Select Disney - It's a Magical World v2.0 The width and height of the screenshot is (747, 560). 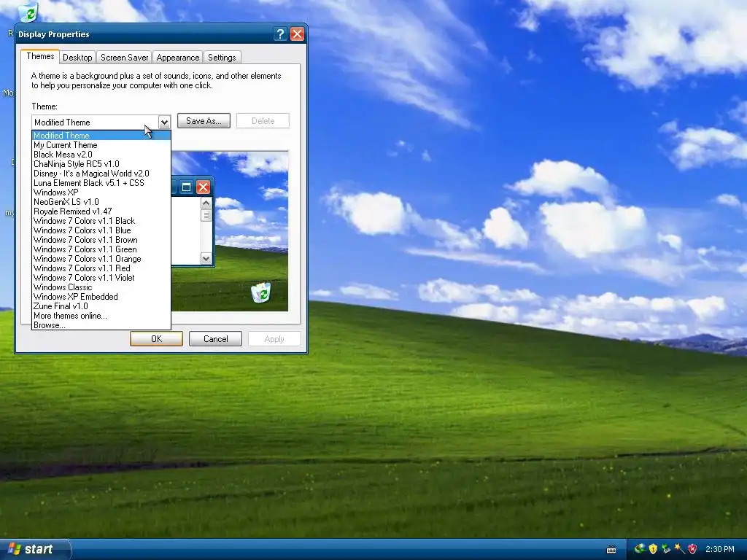(x=101, y=174)
